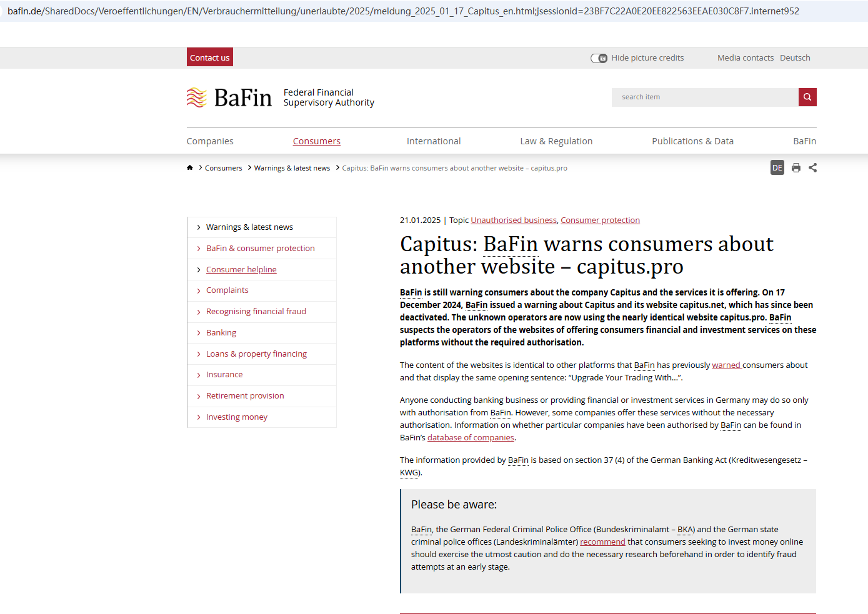The height and width of the screenshot is (614, 868).
Task: Click the 'Please be aware:' heading
Action: tap(454, 504)
